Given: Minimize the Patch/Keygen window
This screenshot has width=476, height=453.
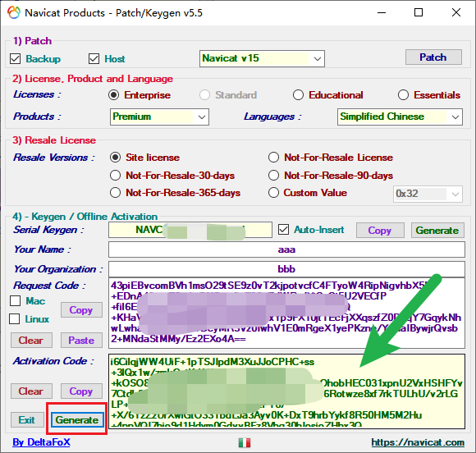Looking at the screenshot, I should click(382, 13).
